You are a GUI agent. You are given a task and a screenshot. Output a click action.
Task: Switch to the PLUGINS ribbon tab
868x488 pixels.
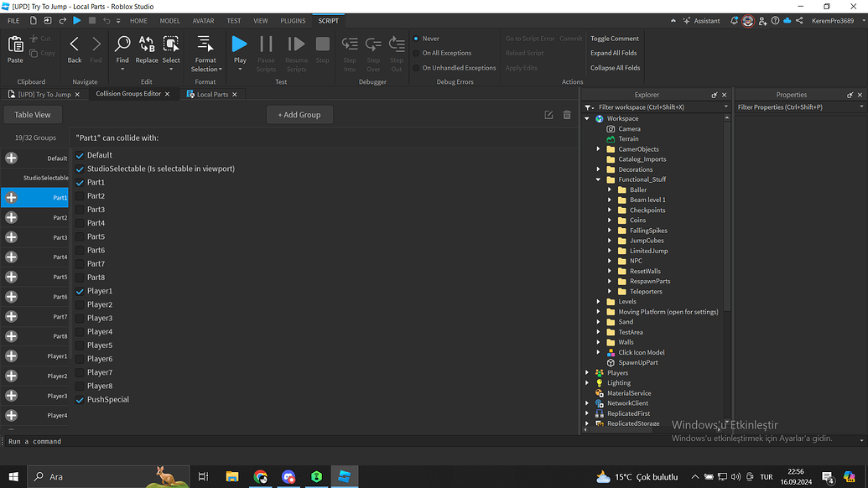click(293, 20)
